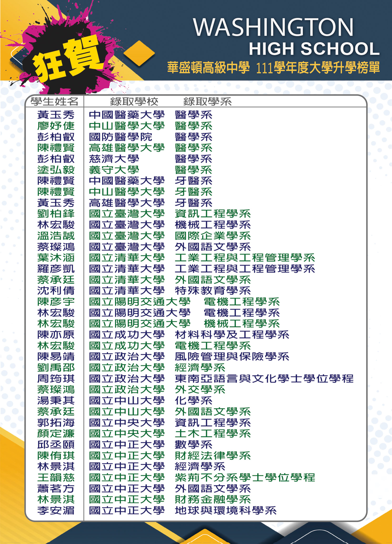Screen dimensions: 392x544
Task: Click the 數學系 department entry
Action: tap(194, 445)
